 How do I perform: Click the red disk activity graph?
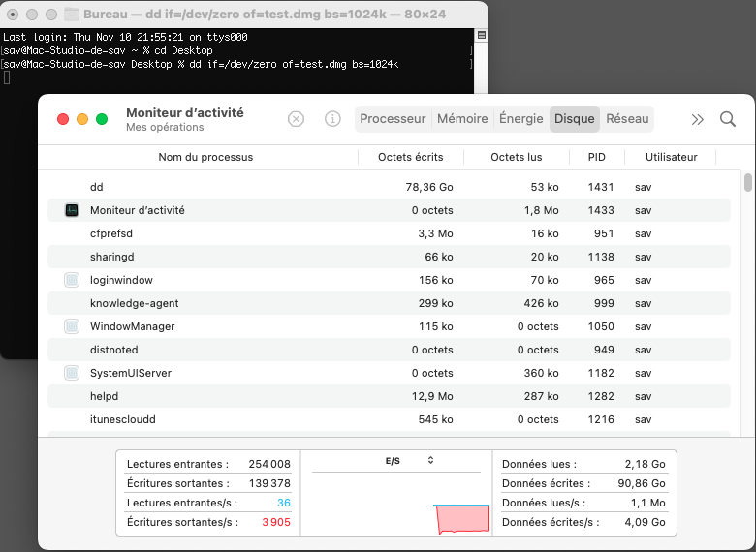pos(462,519)
